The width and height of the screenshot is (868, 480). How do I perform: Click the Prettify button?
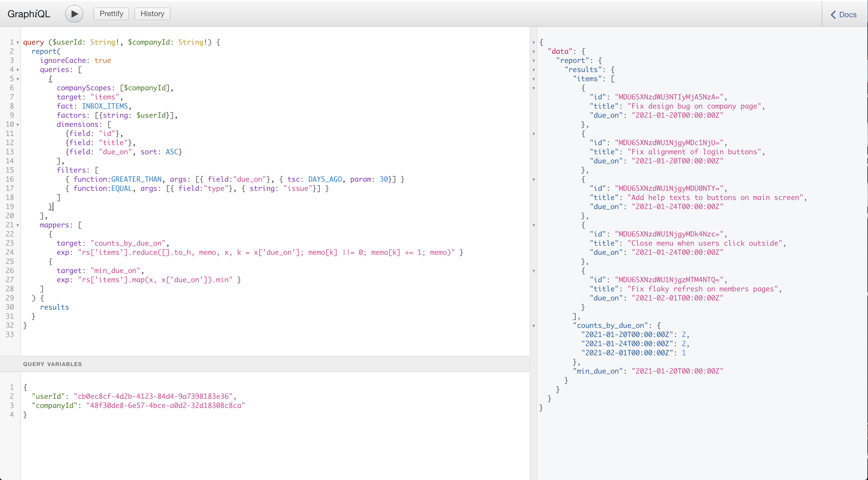tap(111, 14)
